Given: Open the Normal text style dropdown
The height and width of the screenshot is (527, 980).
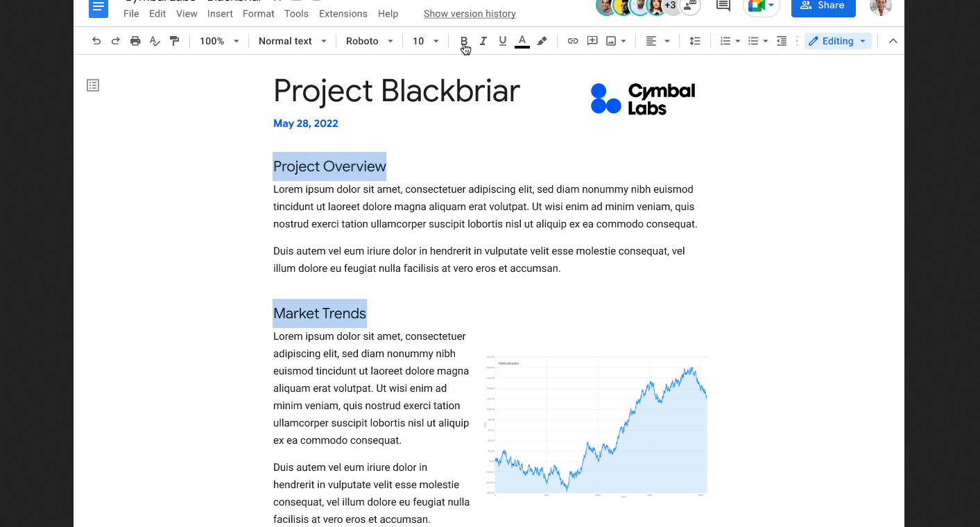Looking at the screenshot, I should [x=292, y=41].
